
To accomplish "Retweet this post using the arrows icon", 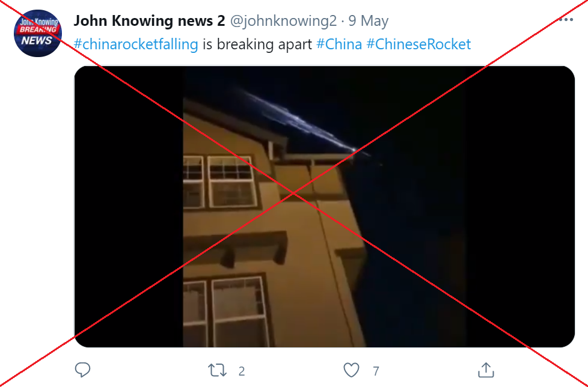I will (218, 370).
